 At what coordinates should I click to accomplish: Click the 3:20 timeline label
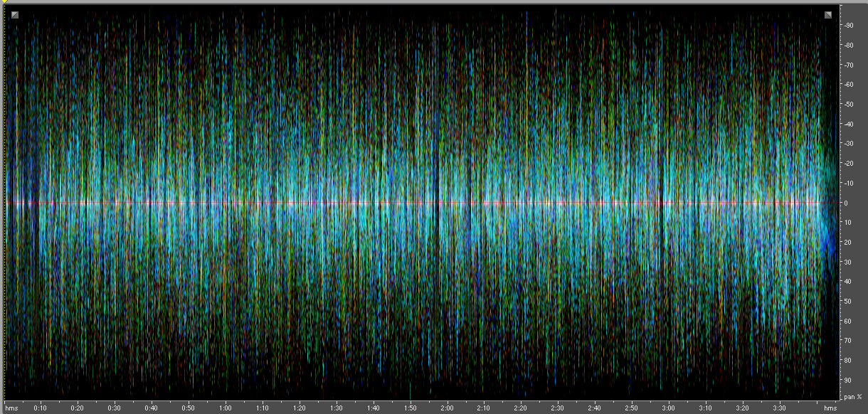(x=742, y=408)
